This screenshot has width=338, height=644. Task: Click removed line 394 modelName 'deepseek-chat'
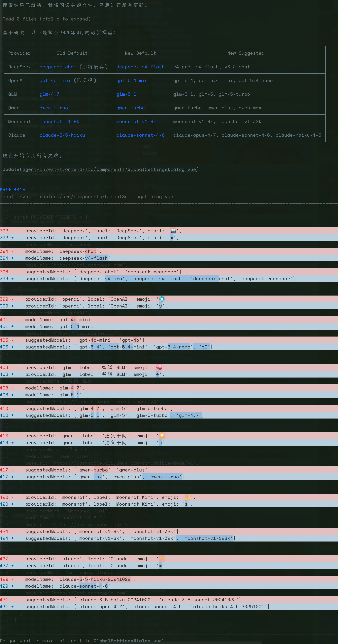point(169,251)
